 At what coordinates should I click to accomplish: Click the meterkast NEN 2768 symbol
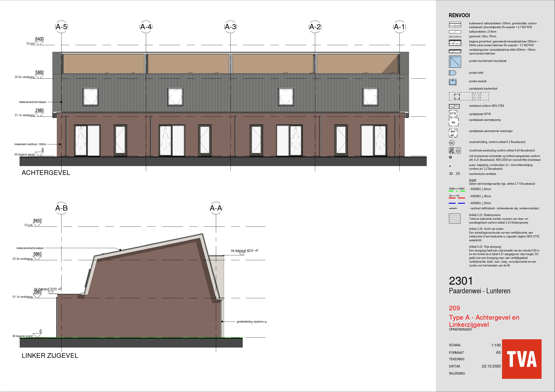pyautogui.click(x=454, y=106)
